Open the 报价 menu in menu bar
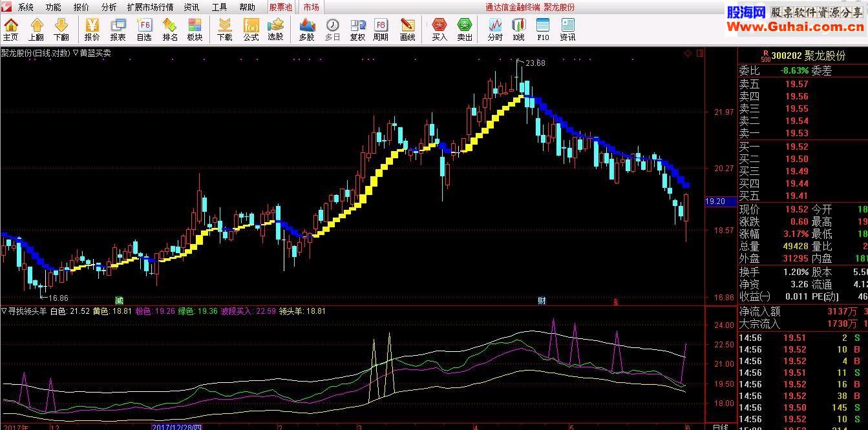This screenshot has width=868, height=430. [x=81, y=8]
